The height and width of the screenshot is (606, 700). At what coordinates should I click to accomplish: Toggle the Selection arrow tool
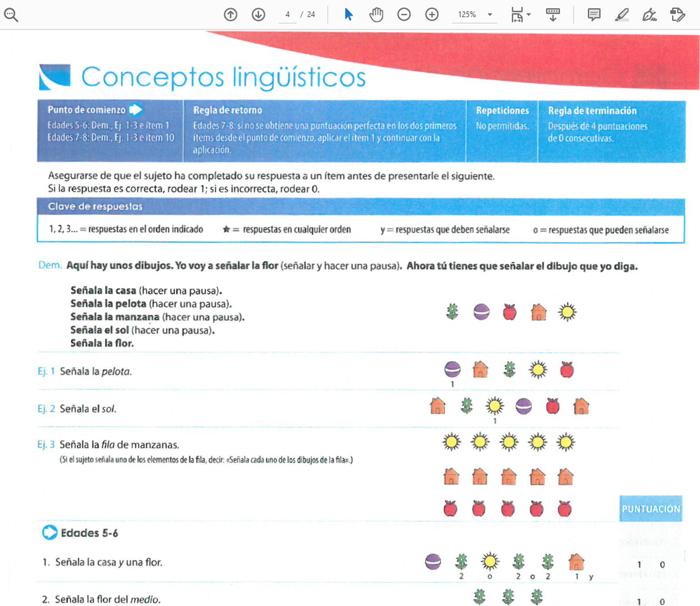pyautogui.click(x=349, y=14)
